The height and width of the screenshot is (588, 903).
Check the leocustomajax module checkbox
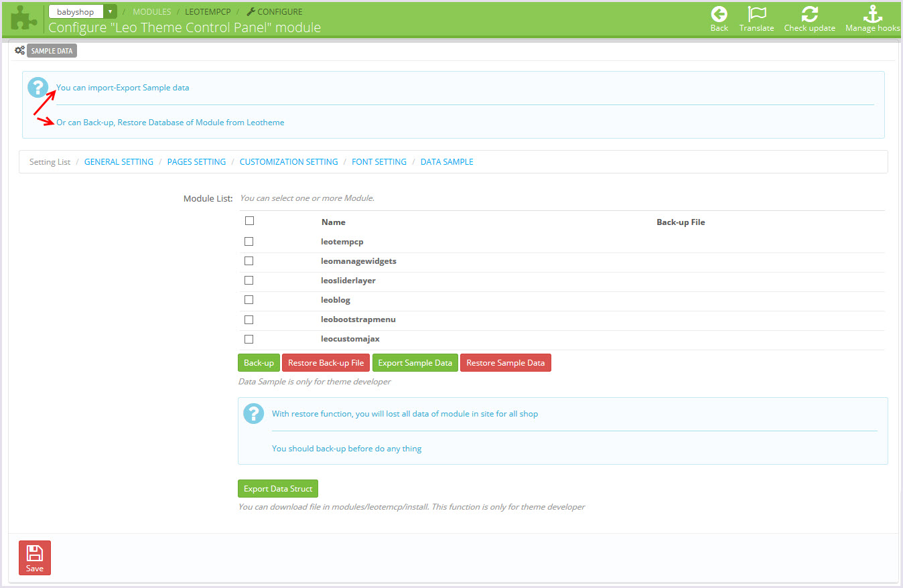point(249,339)
